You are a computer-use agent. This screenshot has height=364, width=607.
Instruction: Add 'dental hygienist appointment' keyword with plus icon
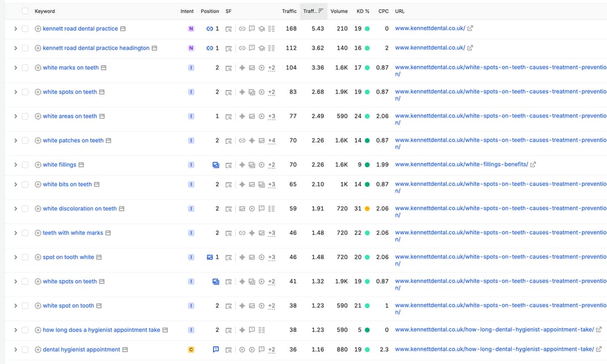click(38, 350)
